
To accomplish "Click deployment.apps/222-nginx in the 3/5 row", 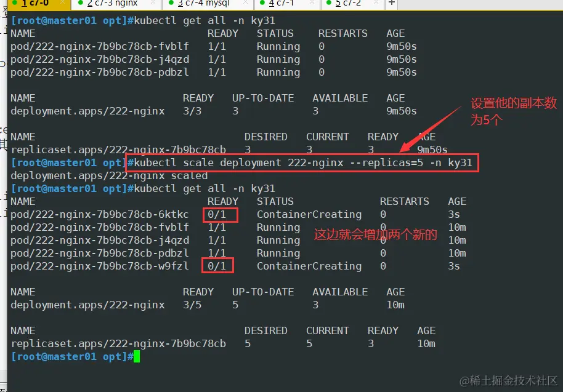I will [87, 305].
